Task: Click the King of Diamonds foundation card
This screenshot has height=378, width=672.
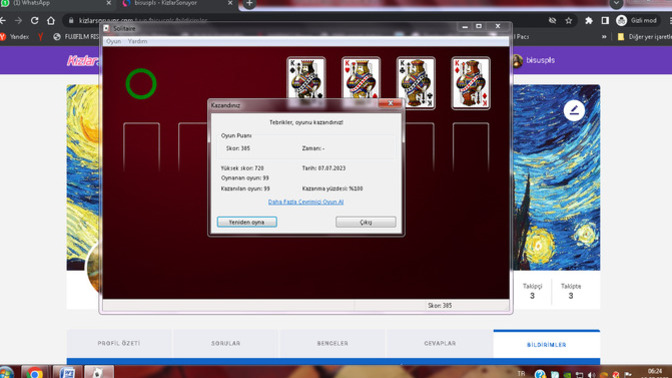Action: [x=471, y=83]
